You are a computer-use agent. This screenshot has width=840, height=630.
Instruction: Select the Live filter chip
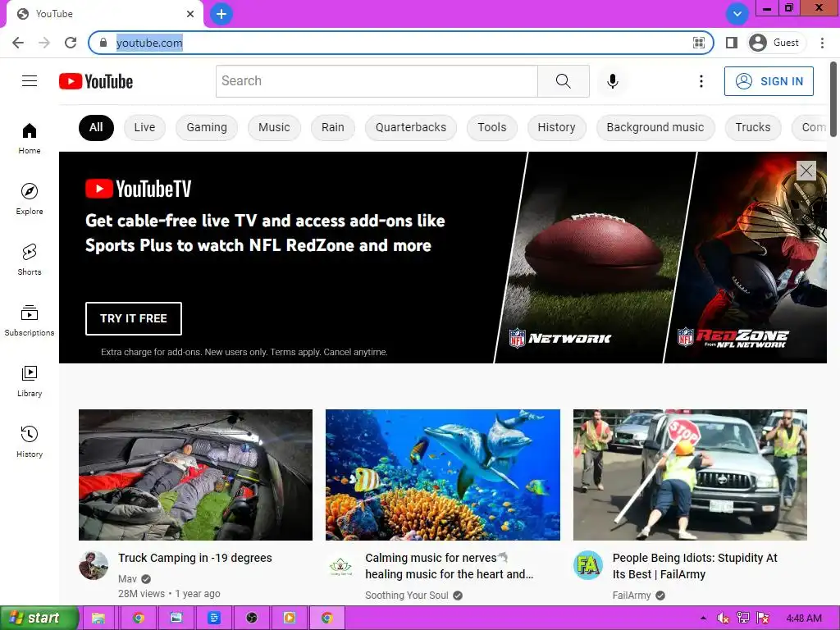point(144,127)
